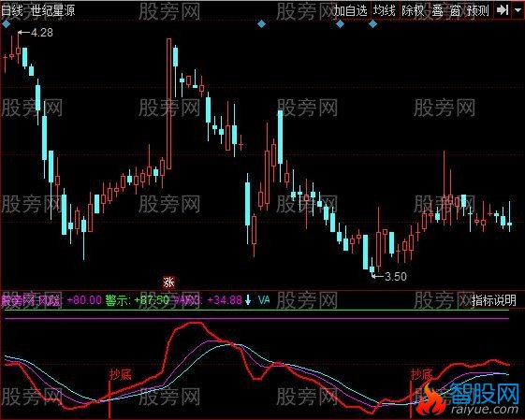Click the 4.28 high price label
This screenshot has width=525, height=420.
click(42, 33)
